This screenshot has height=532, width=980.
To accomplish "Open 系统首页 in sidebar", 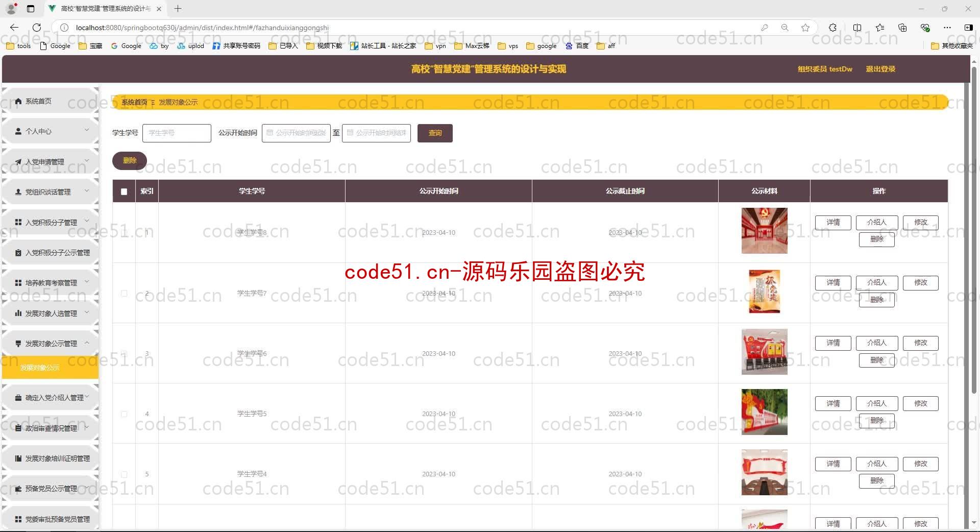I will point(50,101).
